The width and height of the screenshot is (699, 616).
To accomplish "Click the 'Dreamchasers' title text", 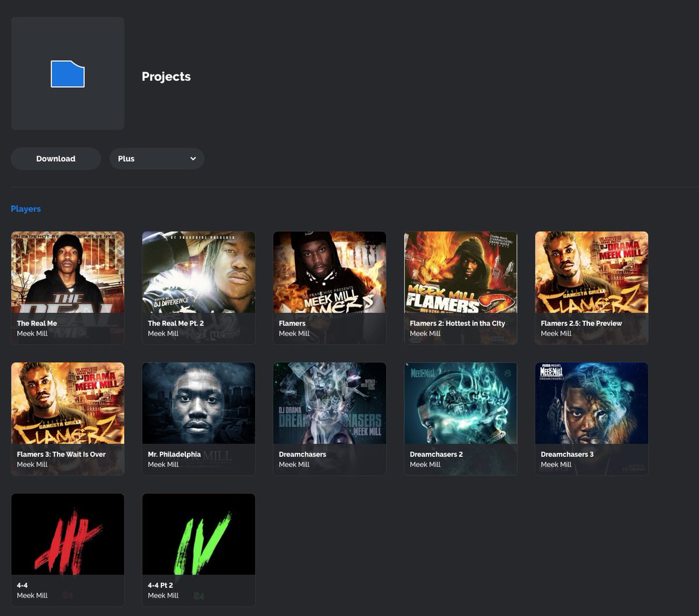I will (x=302, y=454).
